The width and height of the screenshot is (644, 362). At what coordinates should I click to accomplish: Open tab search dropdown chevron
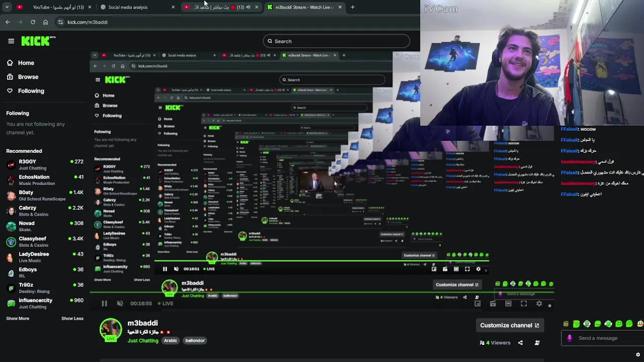[x=7, y=7]
